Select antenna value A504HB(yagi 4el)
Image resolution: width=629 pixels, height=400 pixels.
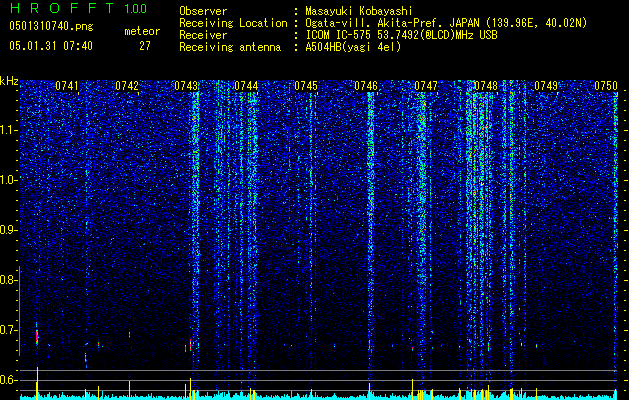353,47
